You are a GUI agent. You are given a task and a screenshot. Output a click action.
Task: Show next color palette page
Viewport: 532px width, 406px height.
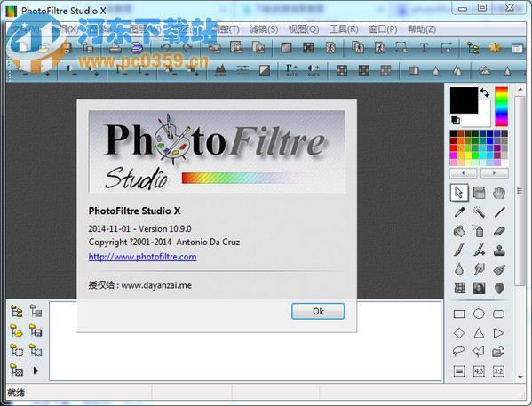[495, 173]
